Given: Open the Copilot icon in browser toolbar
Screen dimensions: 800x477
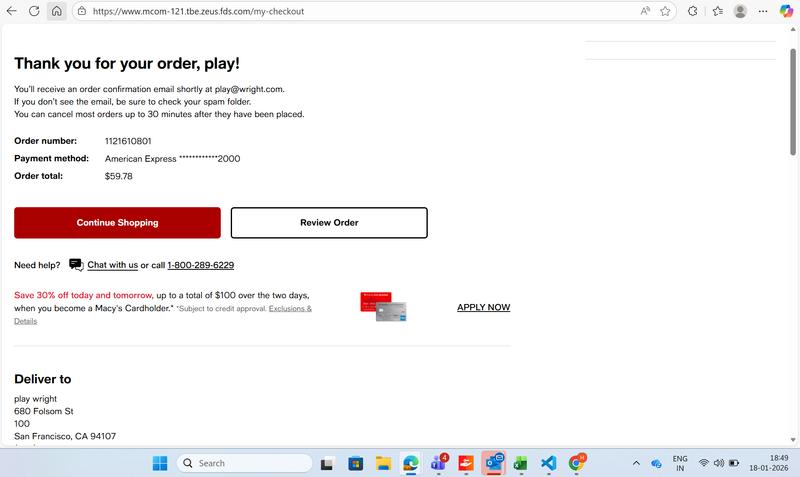Looking at the screenshot, I should [x=786, y=11].
